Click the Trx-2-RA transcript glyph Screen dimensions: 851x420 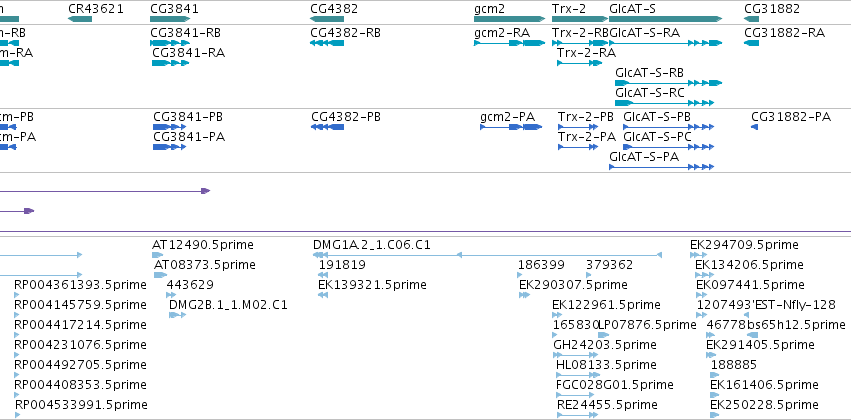click(580, 63)
